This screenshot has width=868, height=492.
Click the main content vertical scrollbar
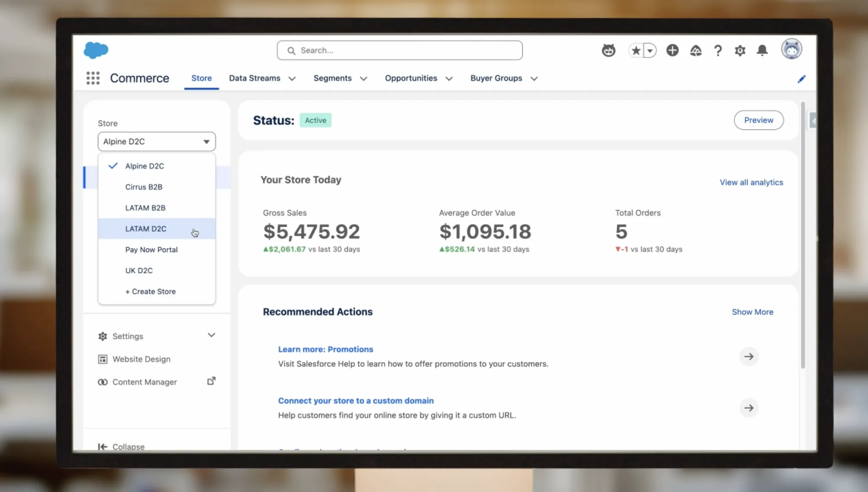803,235
